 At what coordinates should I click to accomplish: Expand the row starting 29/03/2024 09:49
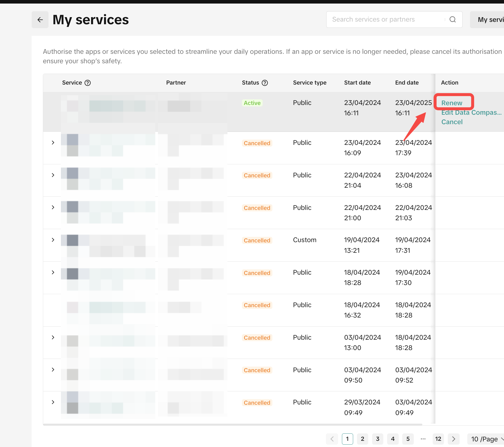53,402
